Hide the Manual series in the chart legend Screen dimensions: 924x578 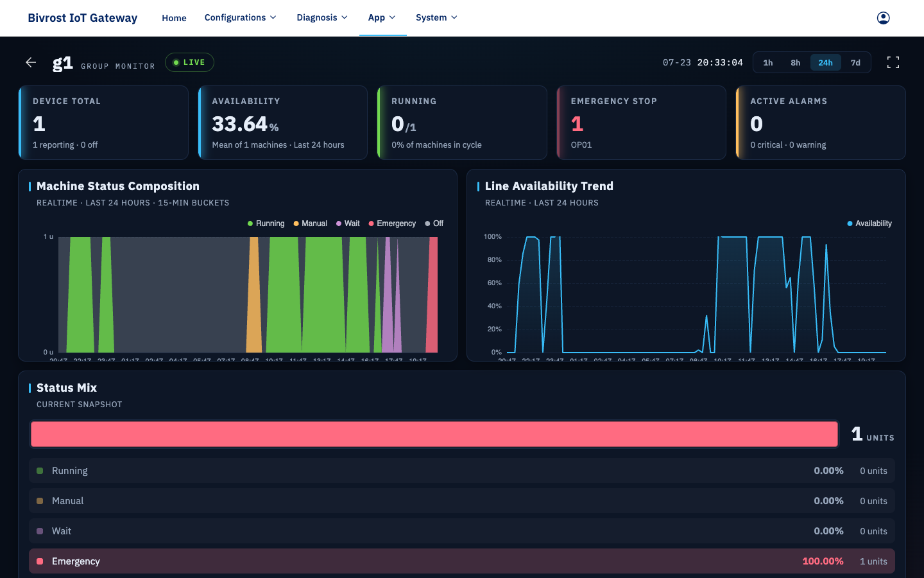tap(310, 223)
